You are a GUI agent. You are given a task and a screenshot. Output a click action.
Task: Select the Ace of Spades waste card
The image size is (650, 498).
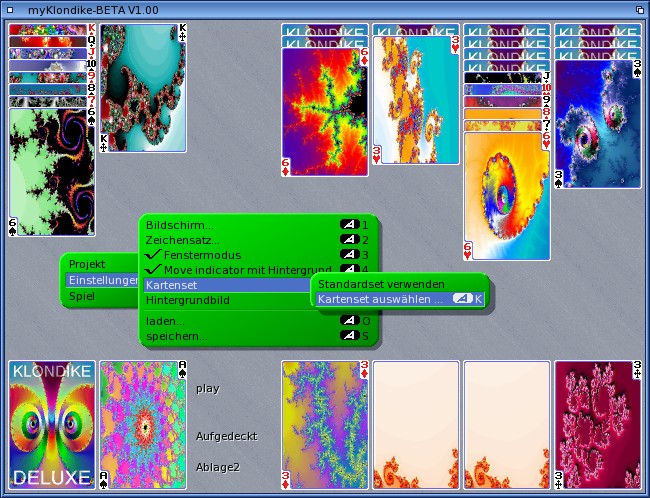click(143, 425)
